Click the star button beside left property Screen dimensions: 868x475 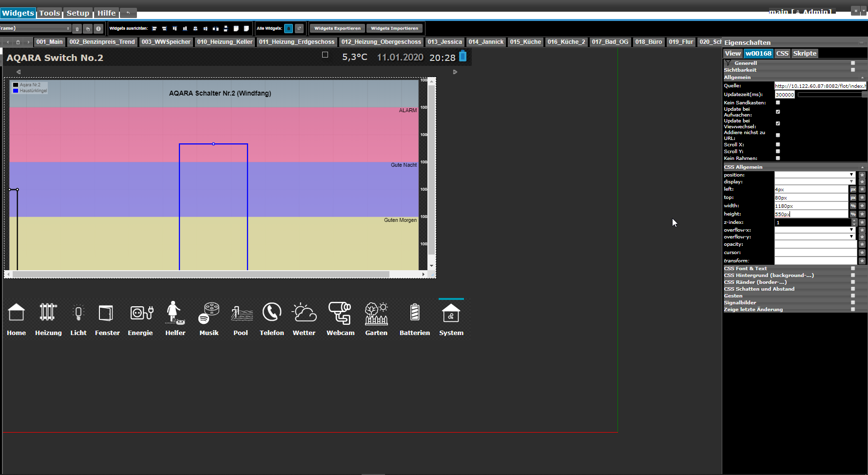click(862, 189)
